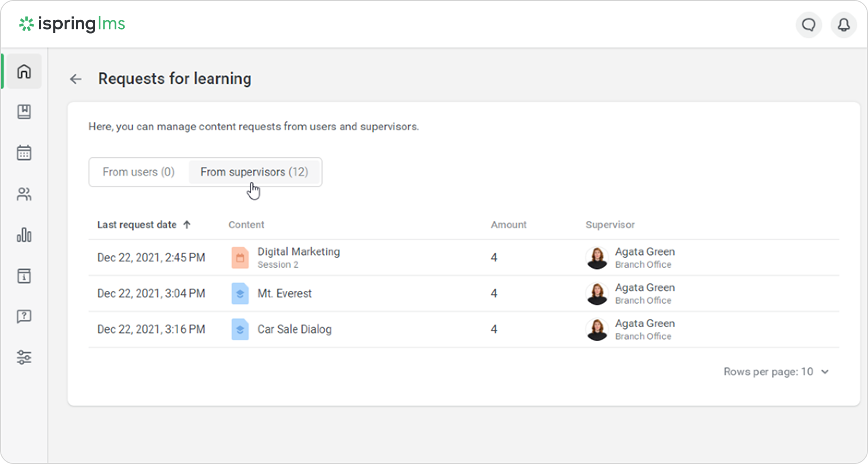Open the info page icon in sidebar

pos(24,276)
